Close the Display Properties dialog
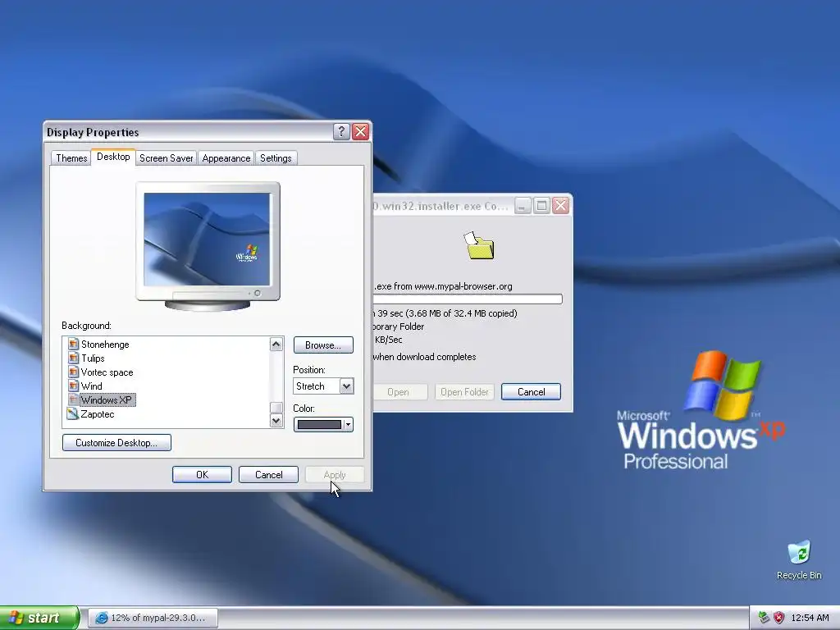This screenshot has width=840, height=630. [361, 132]
